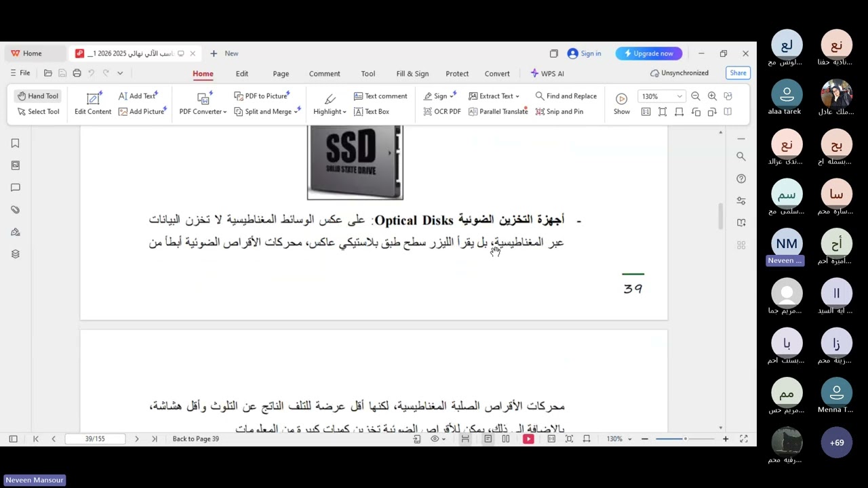Viewport: 868px width, 488px height.
Task: Open a New tab
Action: pos(224,54)
